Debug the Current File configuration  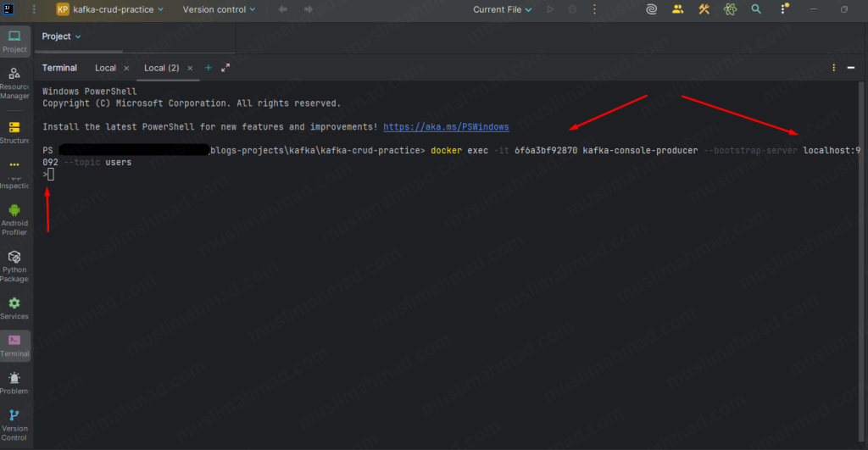(572, 9)
